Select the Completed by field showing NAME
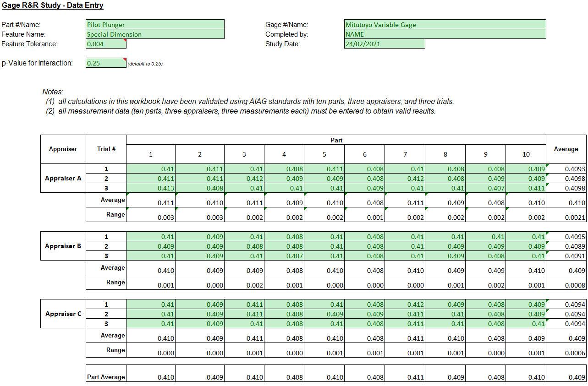 click(x=445, y=34)
